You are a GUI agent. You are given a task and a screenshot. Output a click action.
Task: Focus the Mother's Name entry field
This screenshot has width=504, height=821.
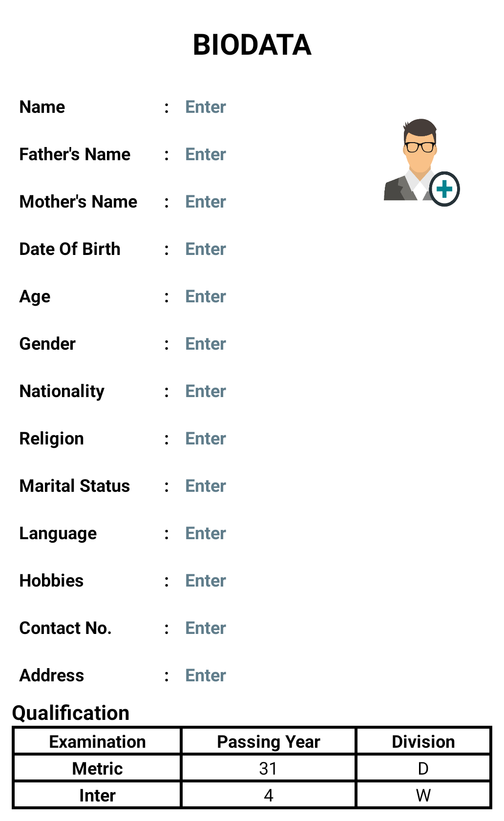coord(206,202)
